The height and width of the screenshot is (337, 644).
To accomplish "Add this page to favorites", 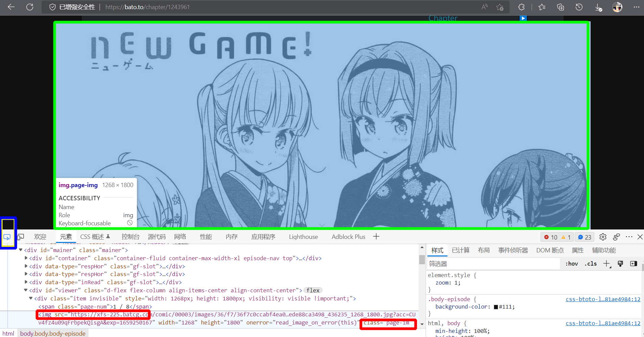I will [x=500, y=7].
